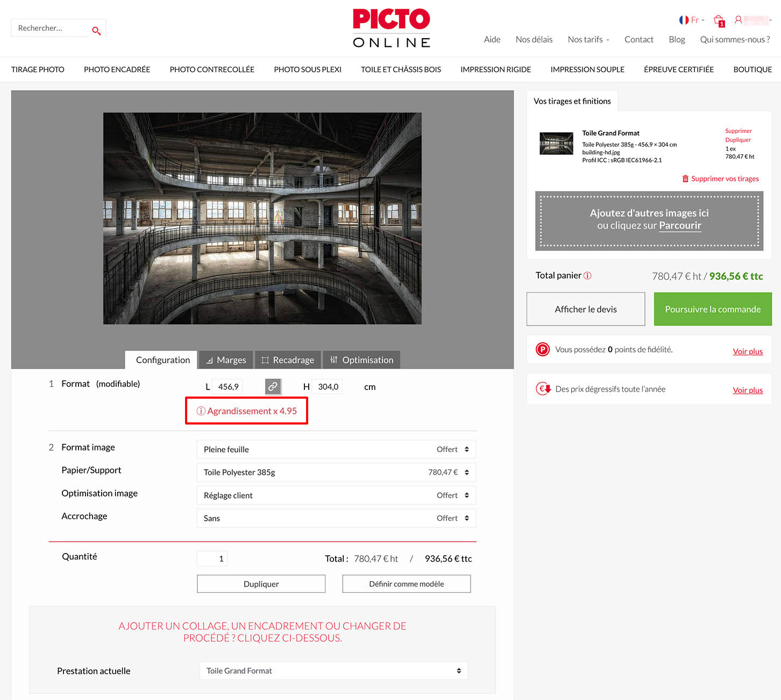The height and width of the screenshot is (700, 781).
Task: Click the red loyalty points P icon
Action: coord(543,350)
